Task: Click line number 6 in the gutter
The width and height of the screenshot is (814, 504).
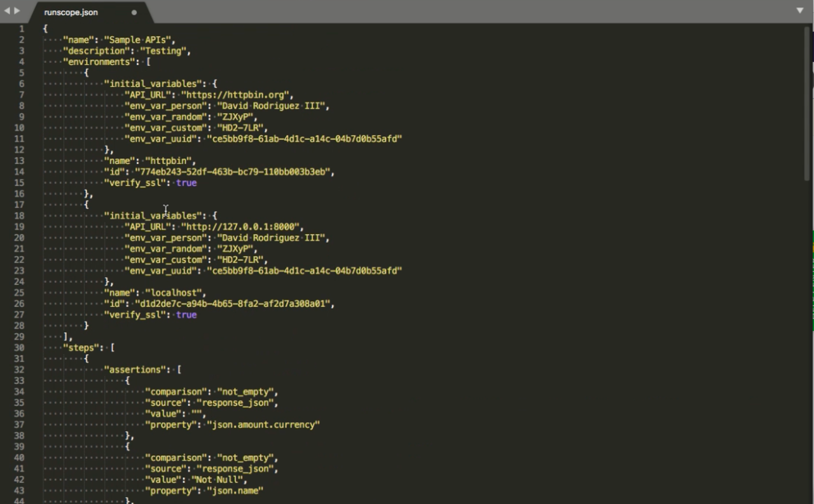Action: [x=21, y=84]
